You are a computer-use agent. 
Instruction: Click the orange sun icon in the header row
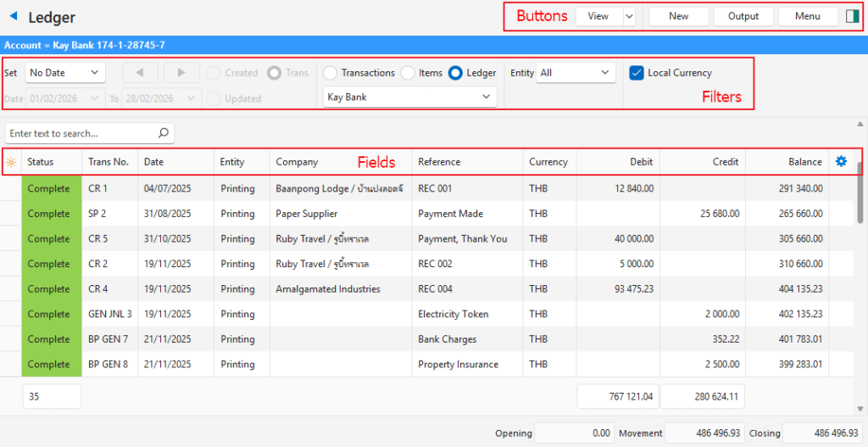point(10,162)
